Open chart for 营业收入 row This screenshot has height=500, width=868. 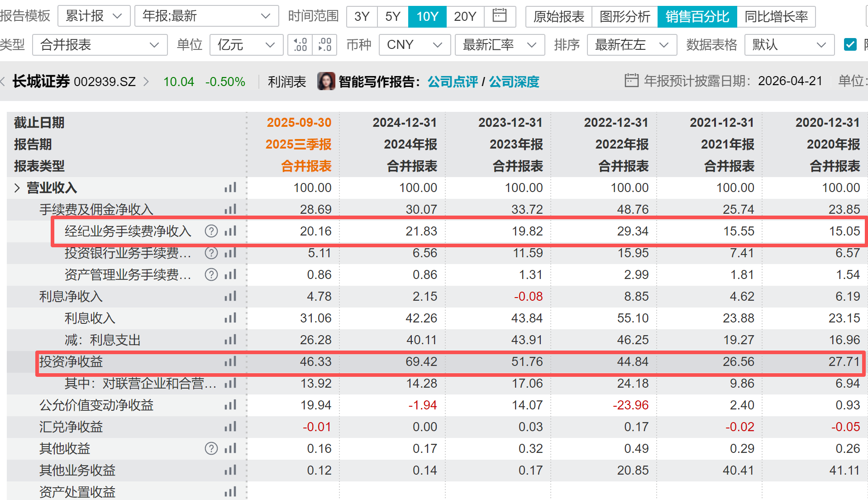pyautogui.click(x=230, y=188)
